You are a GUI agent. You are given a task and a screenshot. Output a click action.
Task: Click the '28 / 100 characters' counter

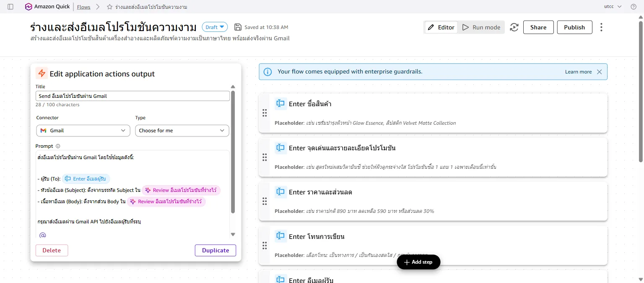tap(57, 105)
